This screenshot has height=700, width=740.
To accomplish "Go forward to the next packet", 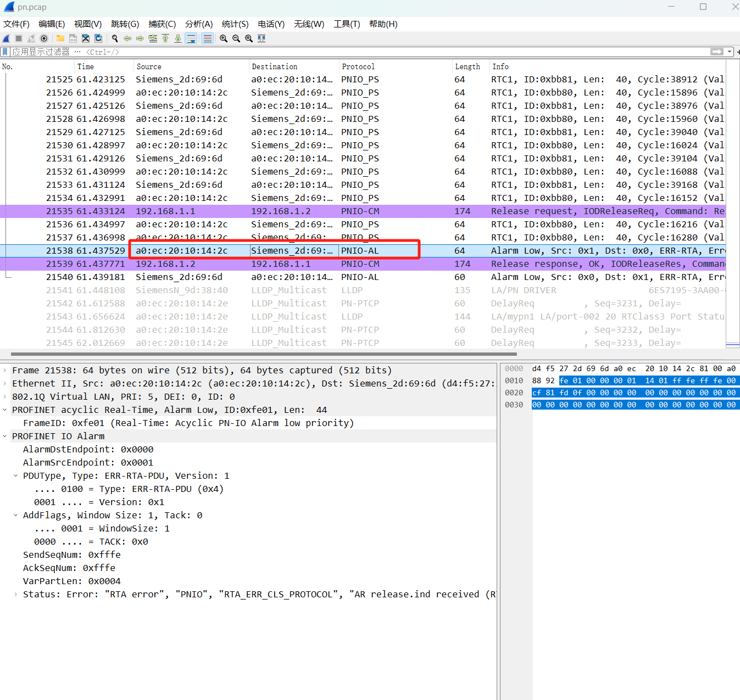I will [x=140, y=38].
